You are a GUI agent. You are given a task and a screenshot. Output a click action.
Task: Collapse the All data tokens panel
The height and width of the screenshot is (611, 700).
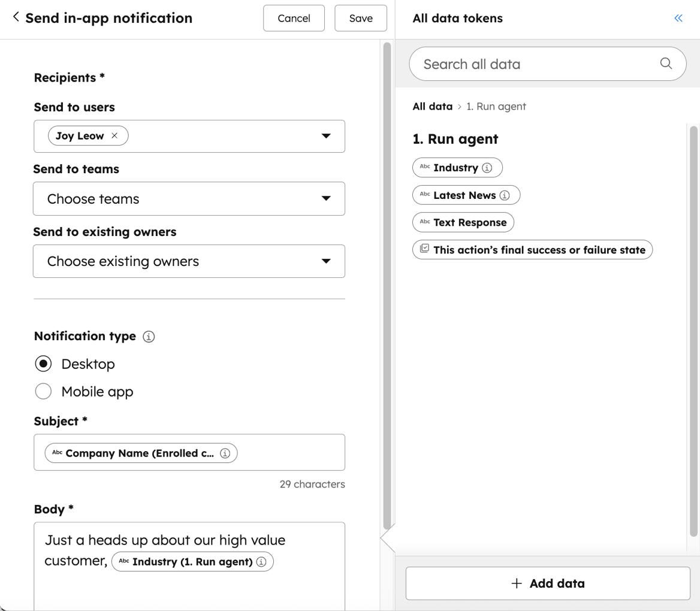[x=678, y=19]
